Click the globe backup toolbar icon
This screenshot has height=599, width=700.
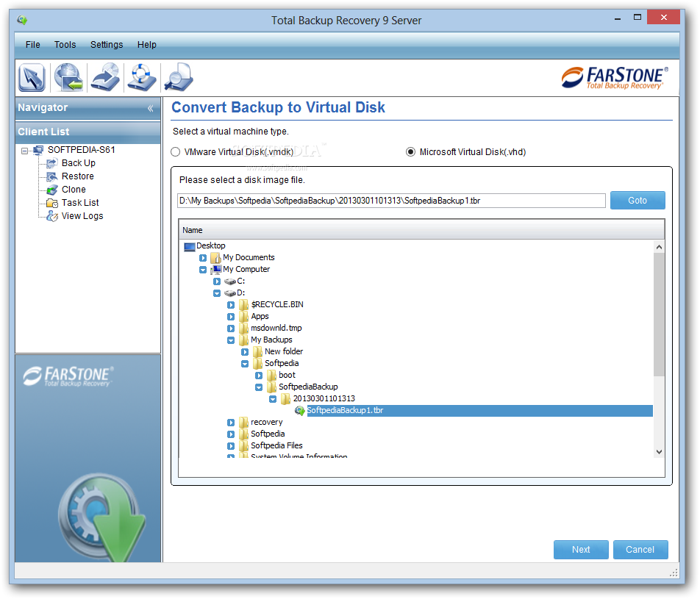coord(68,77)
